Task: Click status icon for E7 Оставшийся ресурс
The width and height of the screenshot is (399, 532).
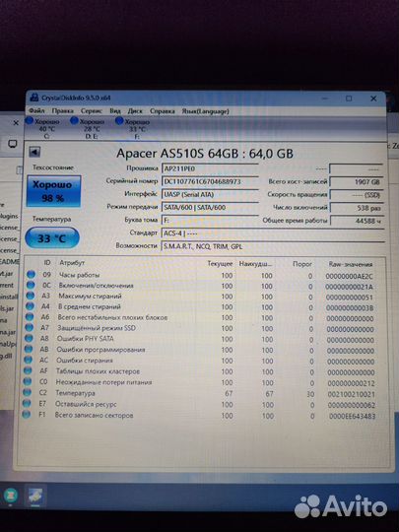Action: [27, 403]
